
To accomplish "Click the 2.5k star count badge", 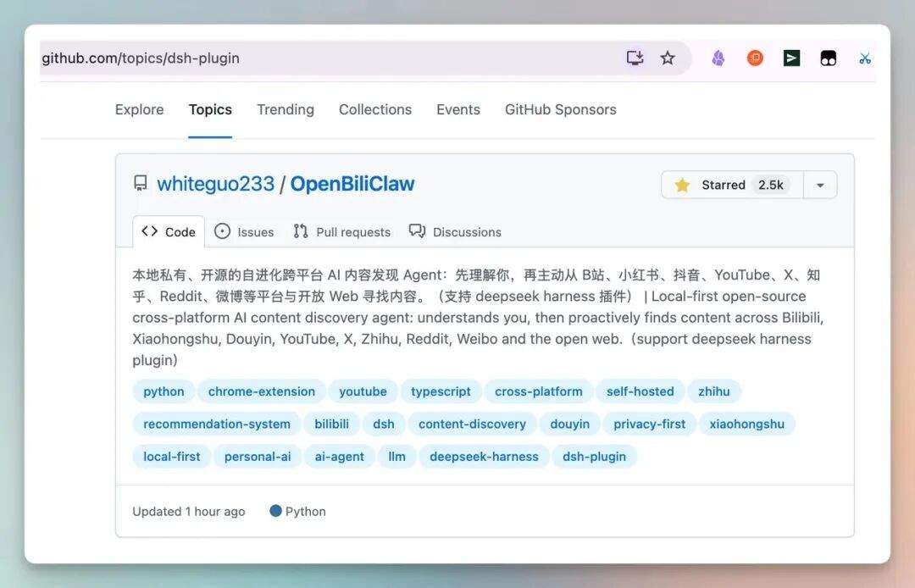I will click(x=771, y=185).
